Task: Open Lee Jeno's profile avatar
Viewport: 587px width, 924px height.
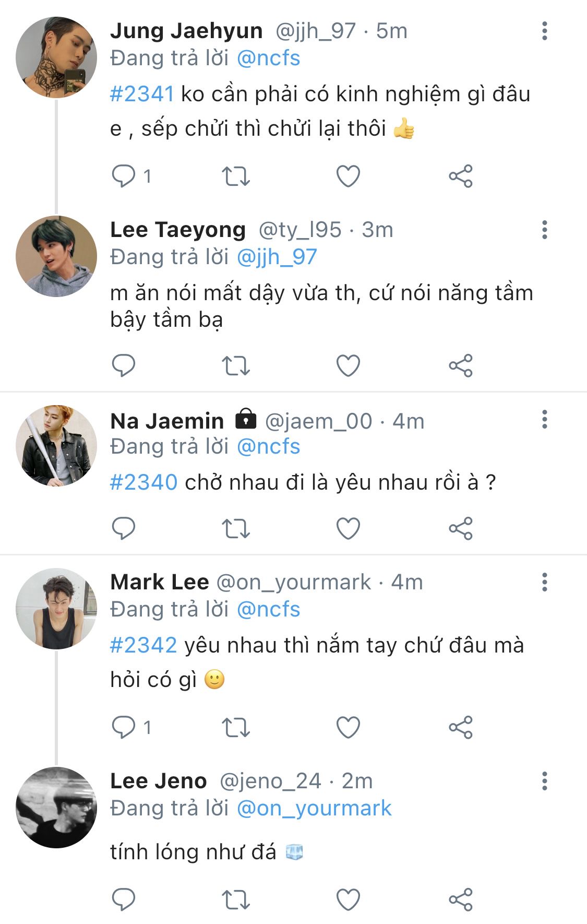Action: coord(56,807)
